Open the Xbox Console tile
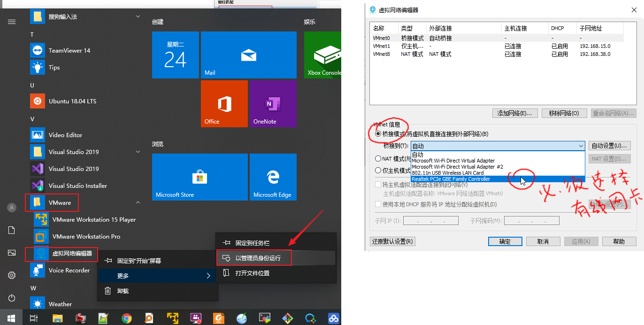 [x=323, y=55]
